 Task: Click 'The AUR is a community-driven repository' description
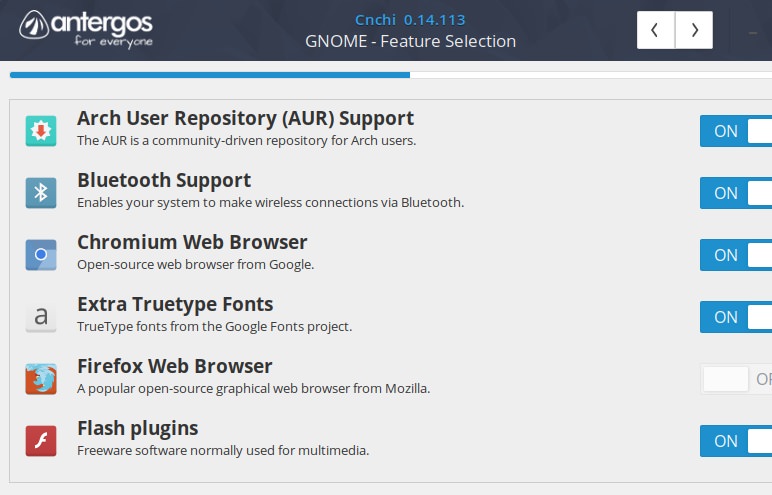pos(246,141)
